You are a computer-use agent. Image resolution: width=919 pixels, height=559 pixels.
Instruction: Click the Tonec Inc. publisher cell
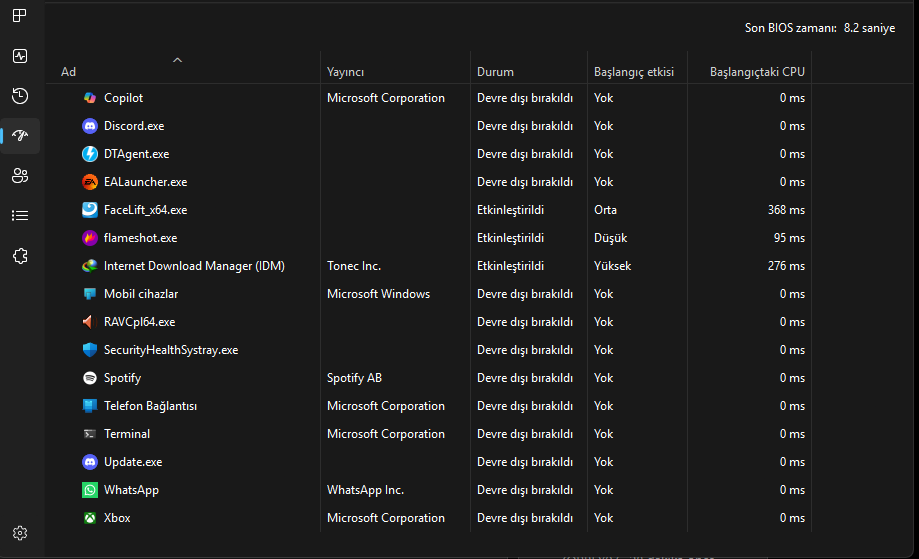click(x=353, y=266)
